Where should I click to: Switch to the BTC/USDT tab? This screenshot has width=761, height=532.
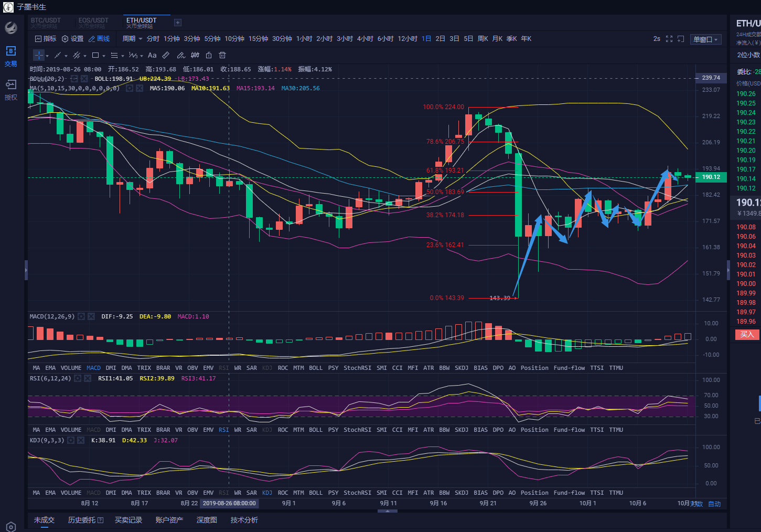46,22
